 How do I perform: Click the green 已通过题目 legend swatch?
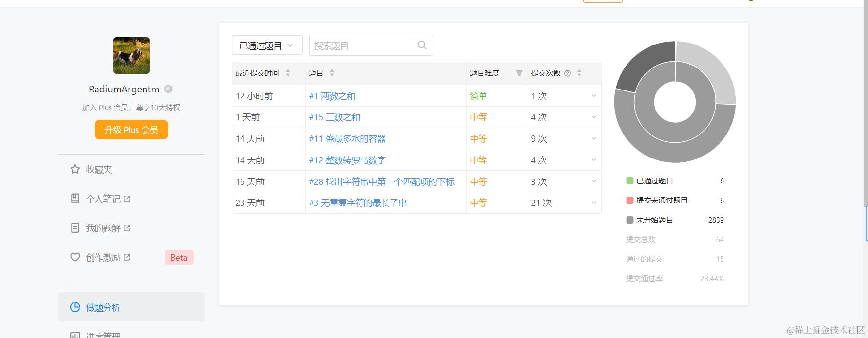pos(630,180)
